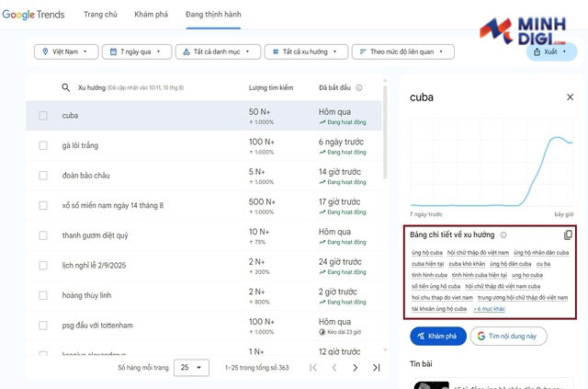This screenshot has width=588, height=389.
Task: Click 'trung ương hội chữ thập đỏ việt nam' query
Action: click(523, 298)
